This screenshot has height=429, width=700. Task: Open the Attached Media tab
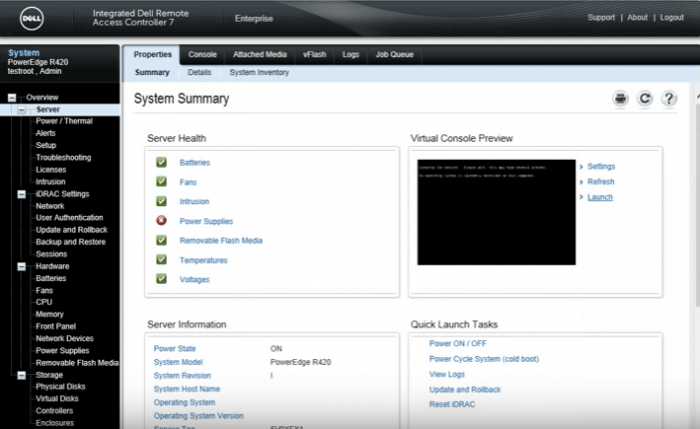[260, 54]
